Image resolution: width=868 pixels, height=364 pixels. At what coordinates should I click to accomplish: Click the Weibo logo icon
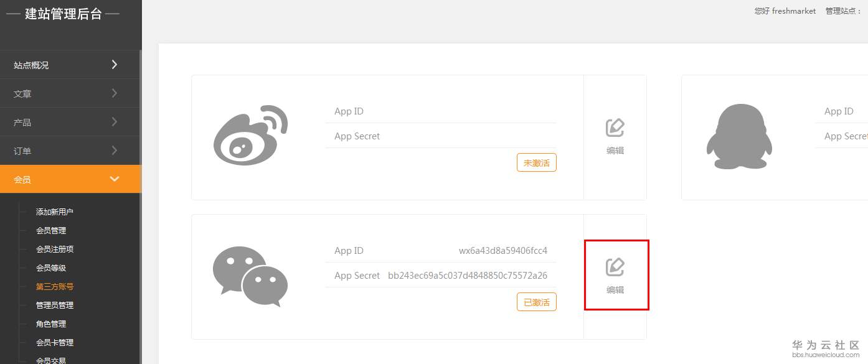(251, 135)
